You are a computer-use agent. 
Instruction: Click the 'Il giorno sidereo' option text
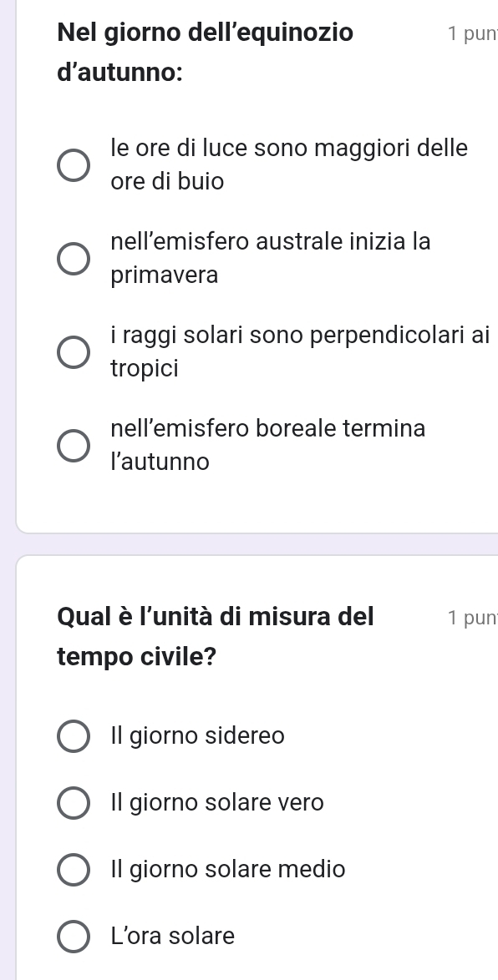point(198,736)
